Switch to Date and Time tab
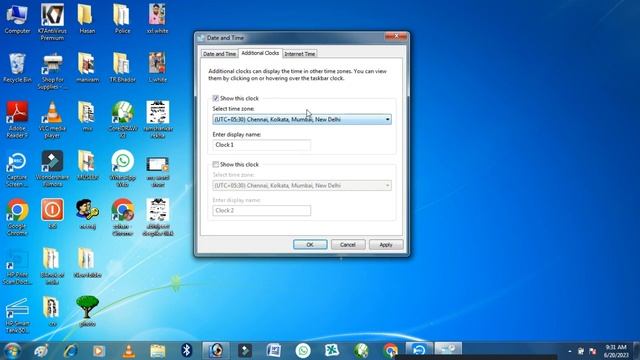 point(219,54)
